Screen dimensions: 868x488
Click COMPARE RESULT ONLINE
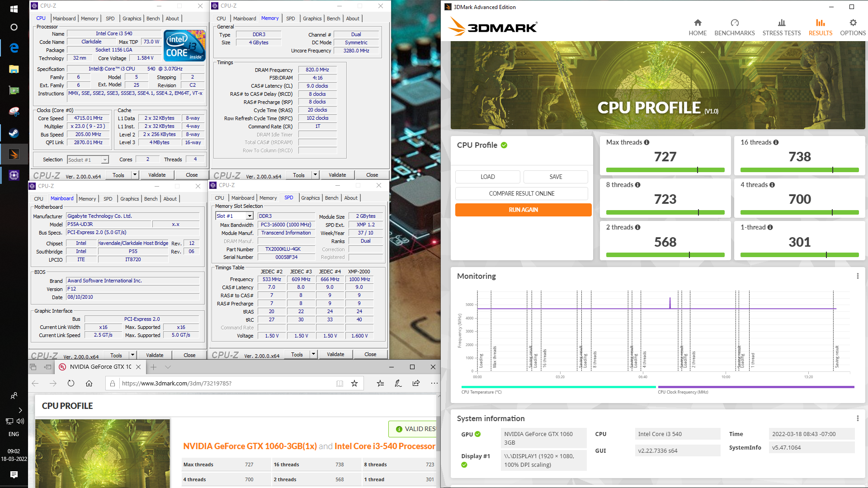522,193
